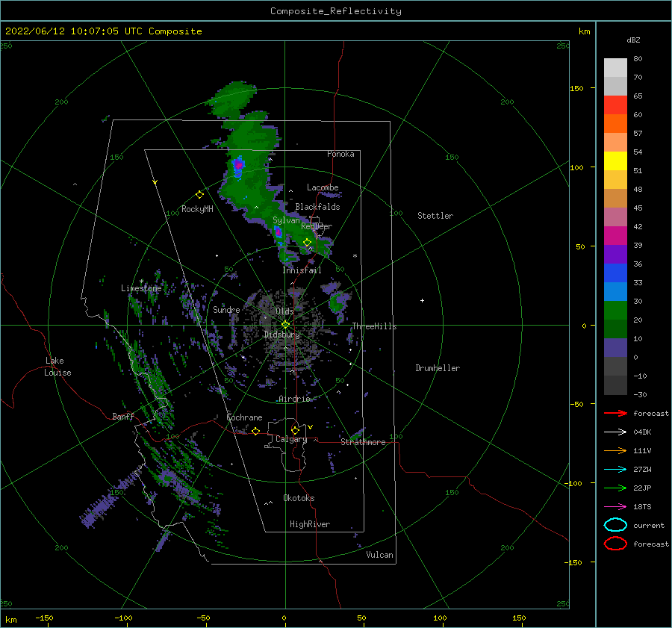Click the white asterisk marker above Limestone
The image size is (672, 628).
tap(141, 282)
